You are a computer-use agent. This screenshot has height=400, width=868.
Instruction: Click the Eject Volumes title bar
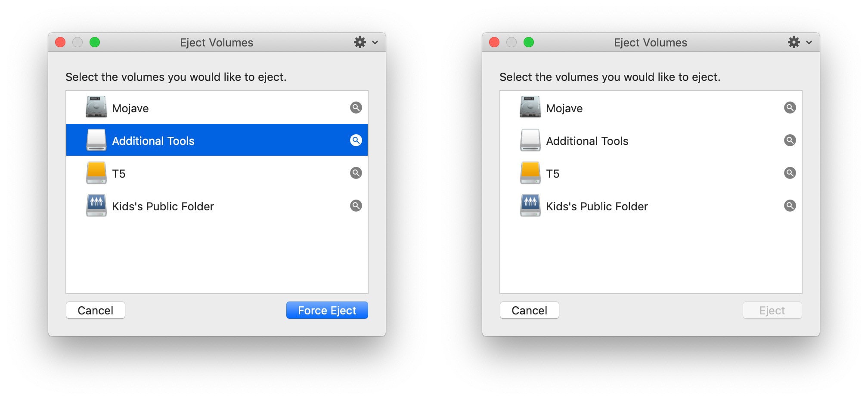click(217, 42)
